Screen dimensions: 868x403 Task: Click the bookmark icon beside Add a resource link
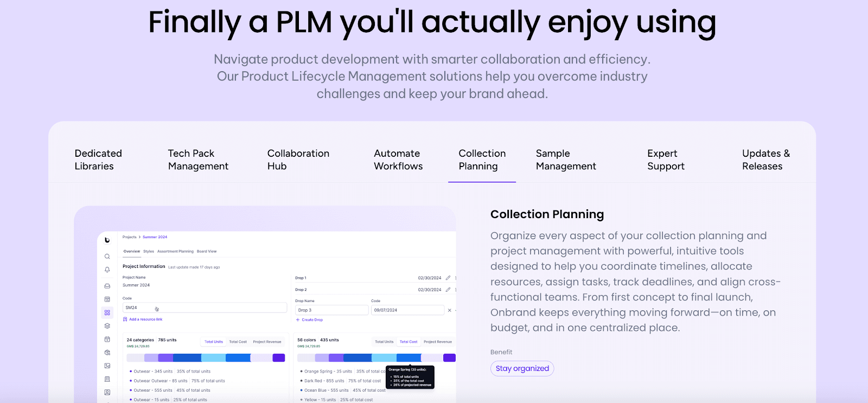pyautogui.click(x=125, y=319)
